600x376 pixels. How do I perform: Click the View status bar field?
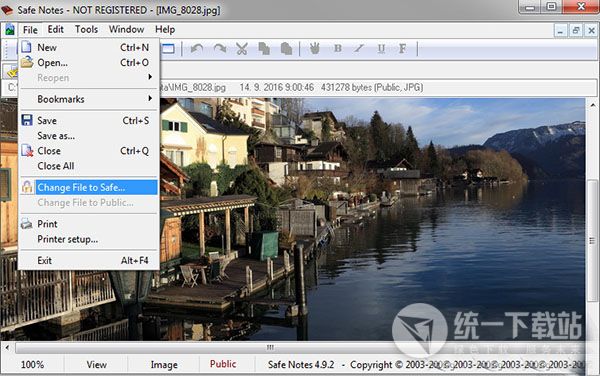[96, 365]
